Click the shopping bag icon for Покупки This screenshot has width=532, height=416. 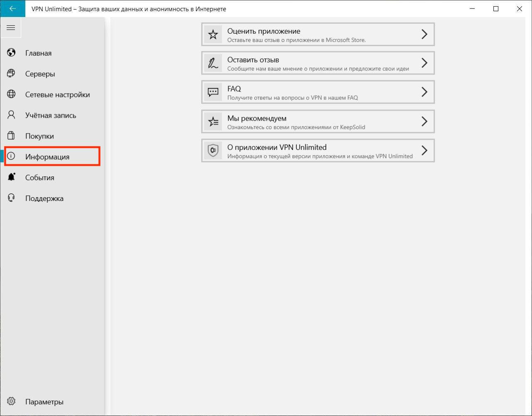pos(11,136)
